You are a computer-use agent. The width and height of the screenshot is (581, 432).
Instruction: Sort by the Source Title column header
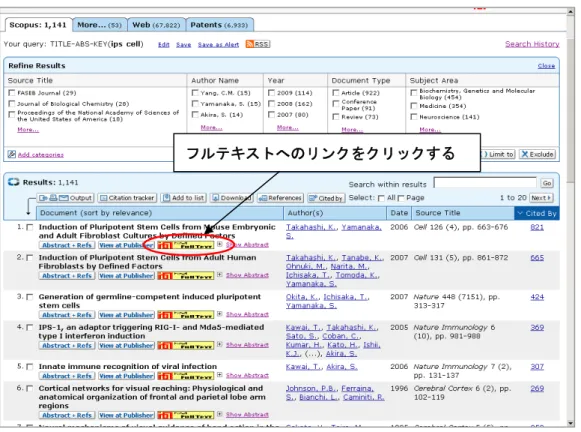(x=438, y=213)
